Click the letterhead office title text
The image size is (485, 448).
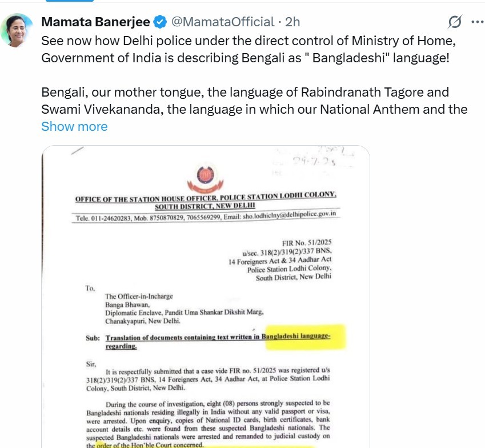pos(206,201)
